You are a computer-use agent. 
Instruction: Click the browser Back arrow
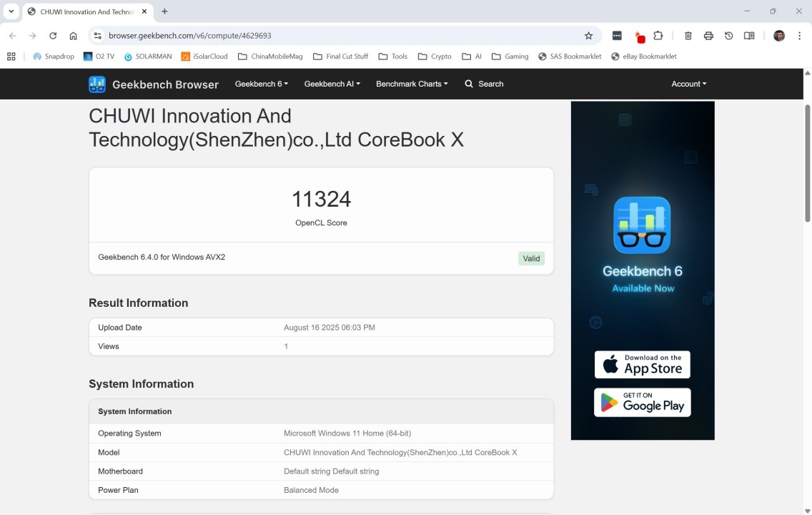point(12,36)
